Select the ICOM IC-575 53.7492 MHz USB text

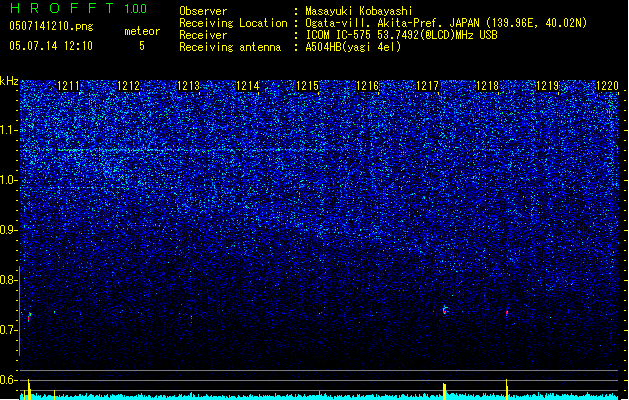tap(401, 35)
